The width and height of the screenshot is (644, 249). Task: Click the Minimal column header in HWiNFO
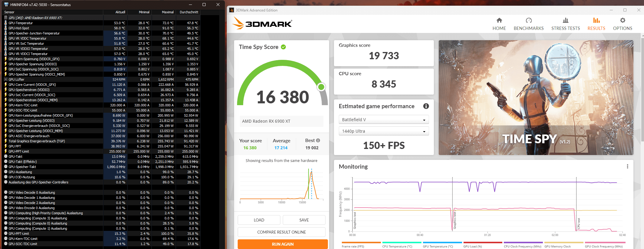(139, 12)
